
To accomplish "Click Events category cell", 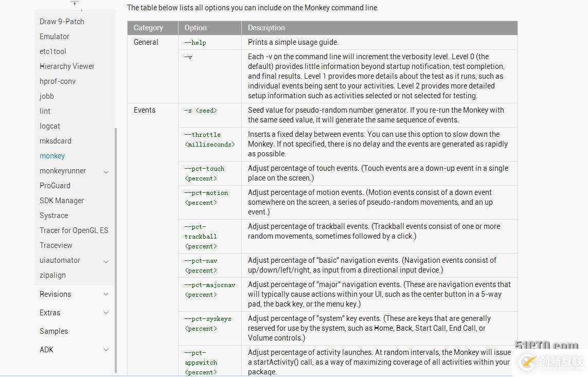I will [153, 240].
